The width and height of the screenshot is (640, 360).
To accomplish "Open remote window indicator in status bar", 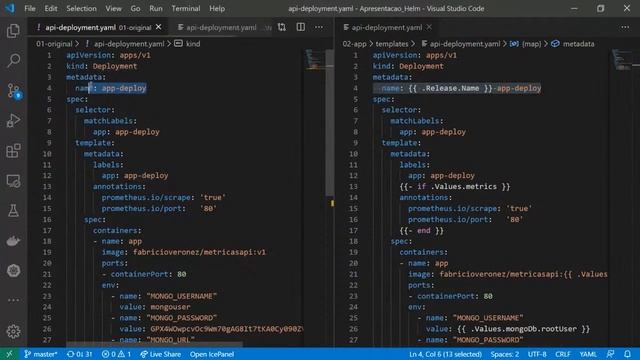I will [9, 354].
